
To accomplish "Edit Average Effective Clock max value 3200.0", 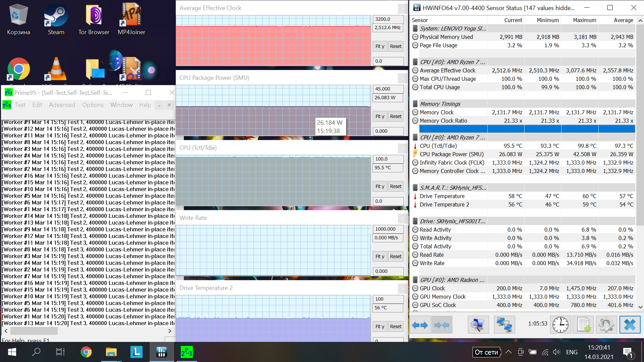I will click(388, 19).
